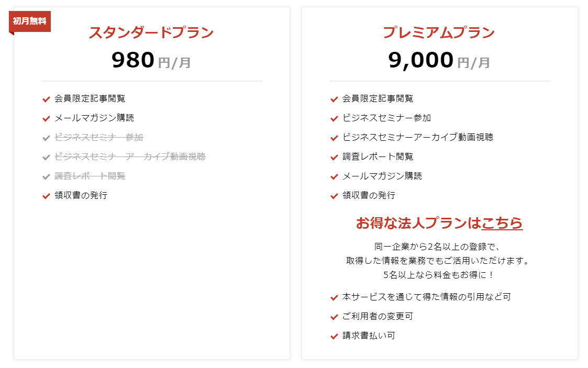
Task: Click the checkmark beside 会員限定記事閲覧 in the Standard plan
Action: pos(46,99)
